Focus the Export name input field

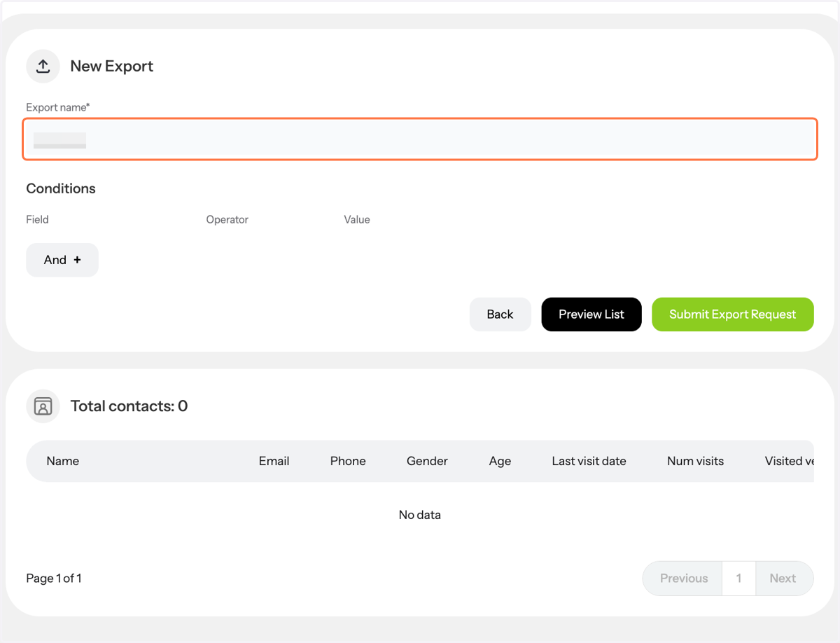[x=420, y=139]
